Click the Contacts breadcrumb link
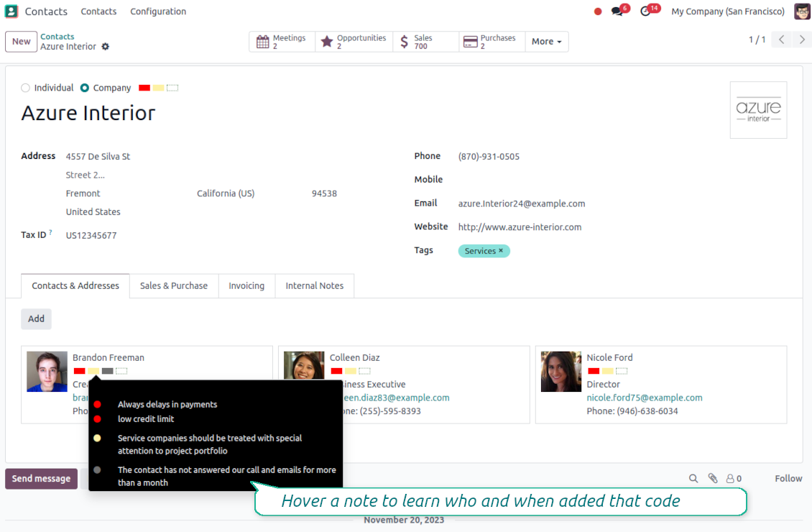Screen dimensions: 812x532 point(57,36)
